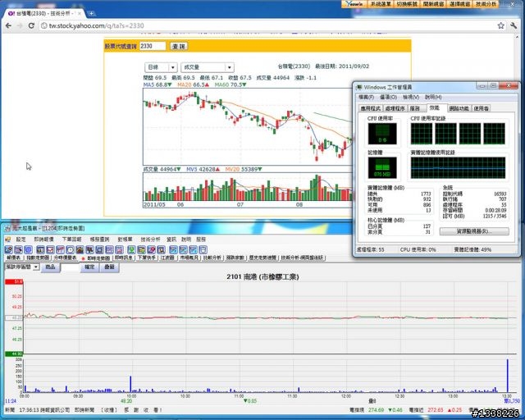
Task: Open 說明(H) menu in Task Manager
Action: click(x=433, y=97)
